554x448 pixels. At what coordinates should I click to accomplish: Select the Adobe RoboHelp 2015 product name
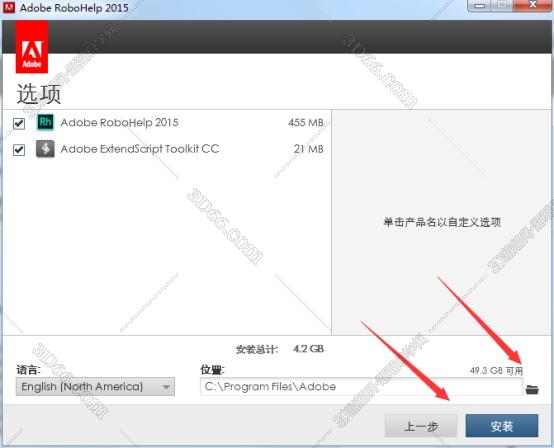(x=119, y=123)
